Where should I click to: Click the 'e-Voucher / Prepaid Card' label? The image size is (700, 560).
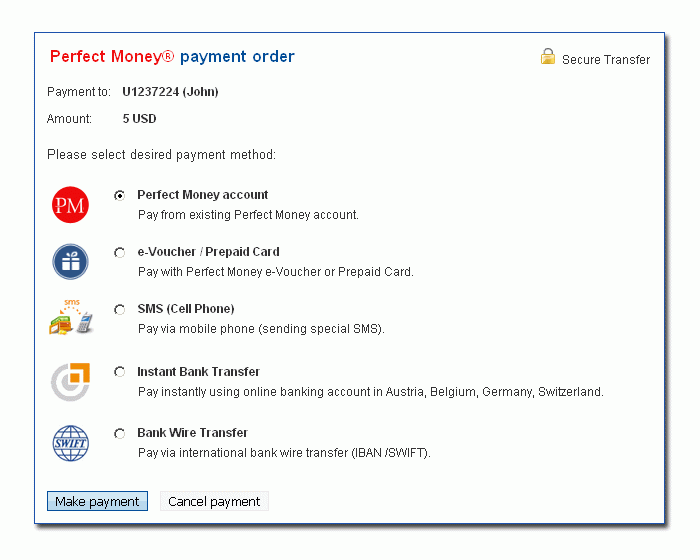[208, 252]
